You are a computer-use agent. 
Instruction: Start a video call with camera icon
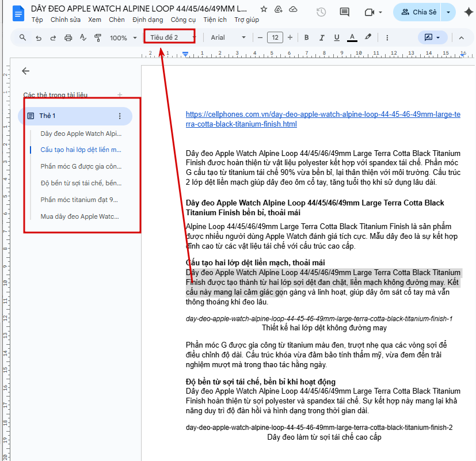(369, 13)
